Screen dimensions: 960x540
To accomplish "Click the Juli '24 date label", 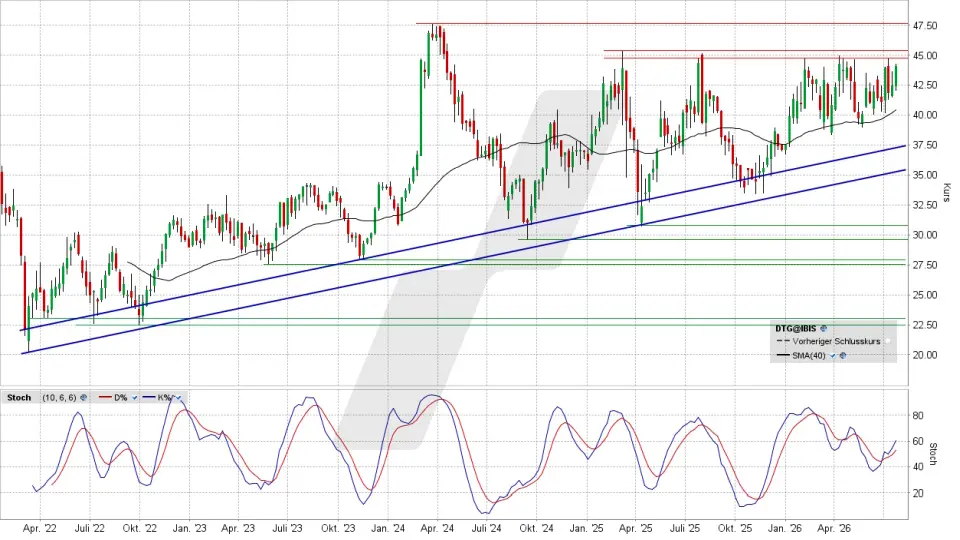I will pyautogui.click(x=487, y=528).
